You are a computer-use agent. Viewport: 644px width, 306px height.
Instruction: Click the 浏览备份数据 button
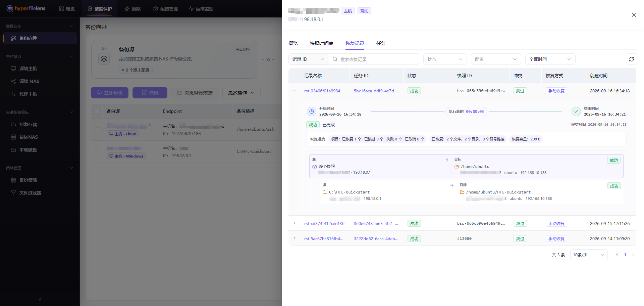pos(195,93)
